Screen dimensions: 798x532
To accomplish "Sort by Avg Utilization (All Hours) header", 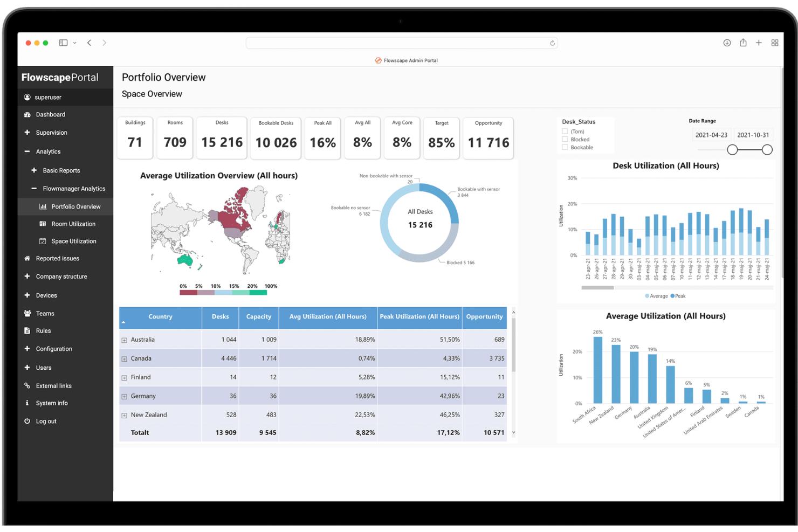I will [328, 317].
